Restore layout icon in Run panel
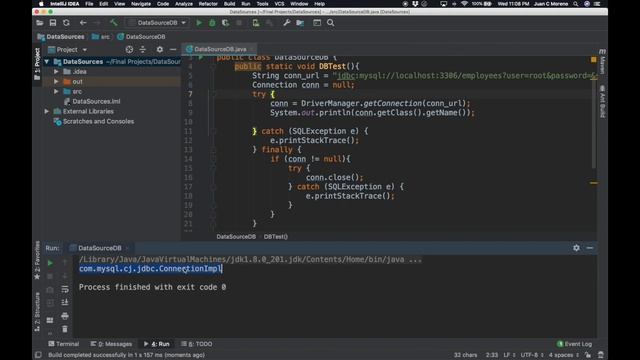This screenshot has height=360, width=640. click(x=50, y=320)
